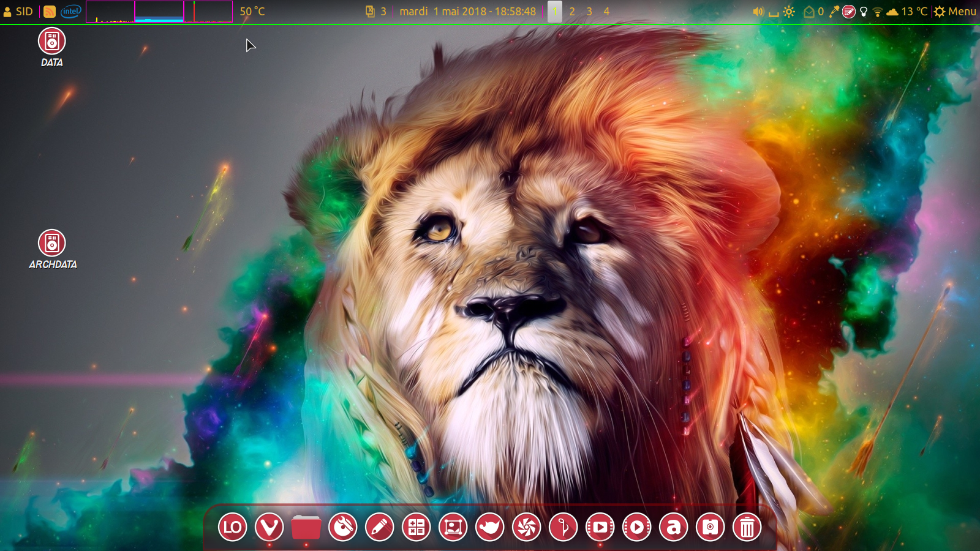Launch LibreOffice from the dock
The image size is (980, 551).
tap(233, 527)
